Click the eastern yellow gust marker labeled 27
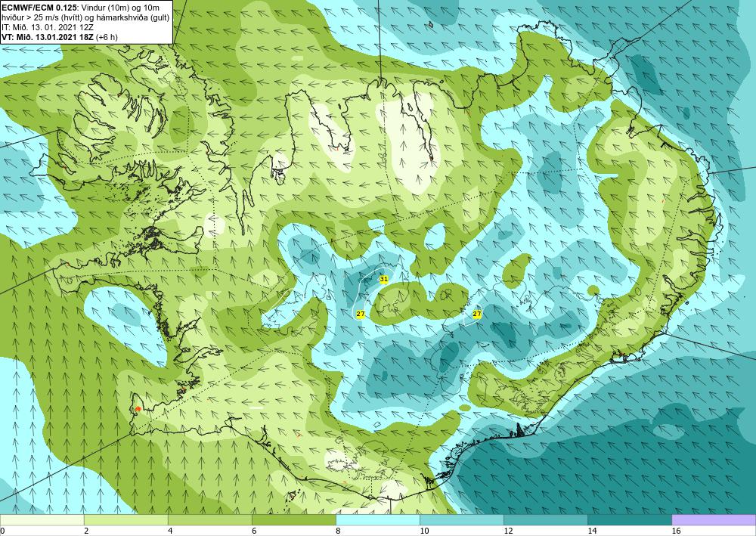 coord(477,314)
